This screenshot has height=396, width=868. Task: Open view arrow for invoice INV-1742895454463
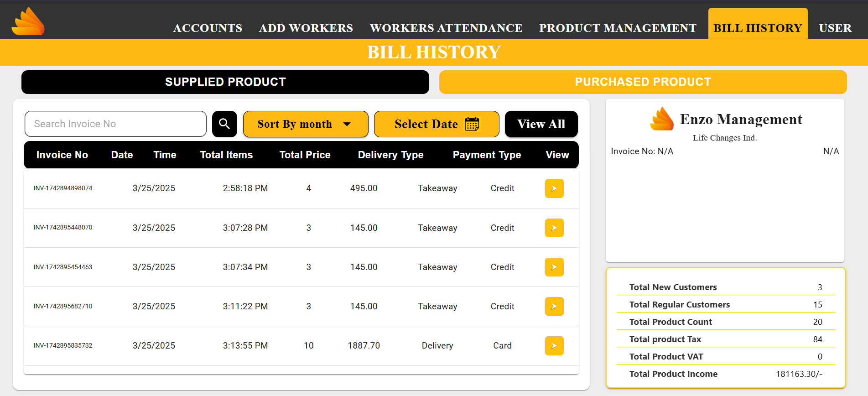[x=554, y=267]
